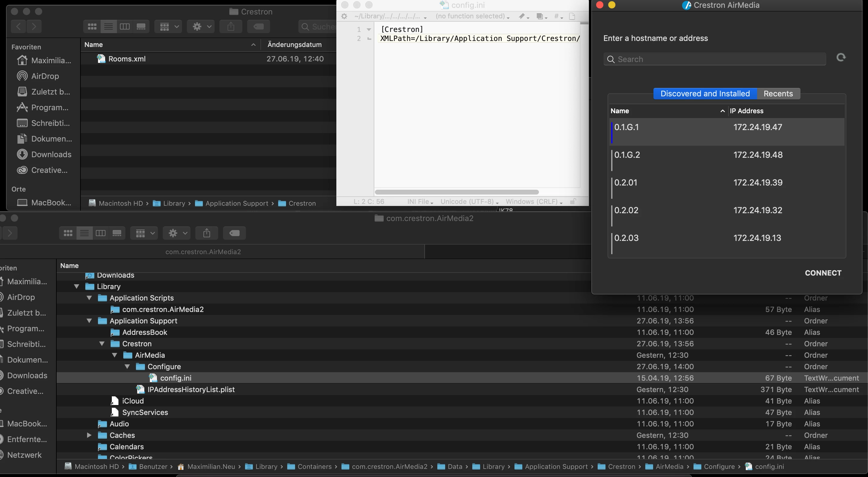Select gallery view in lower Finder toolbar

(x=117, y=233)
